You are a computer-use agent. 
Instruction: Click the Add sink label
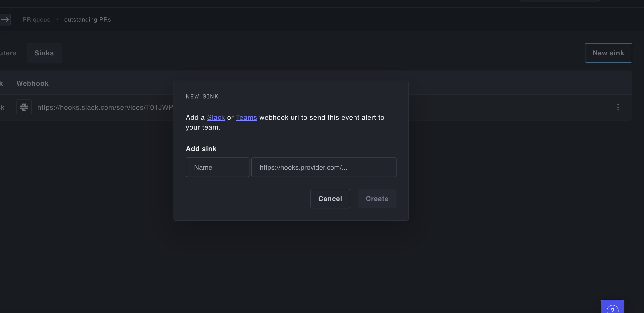201,149
